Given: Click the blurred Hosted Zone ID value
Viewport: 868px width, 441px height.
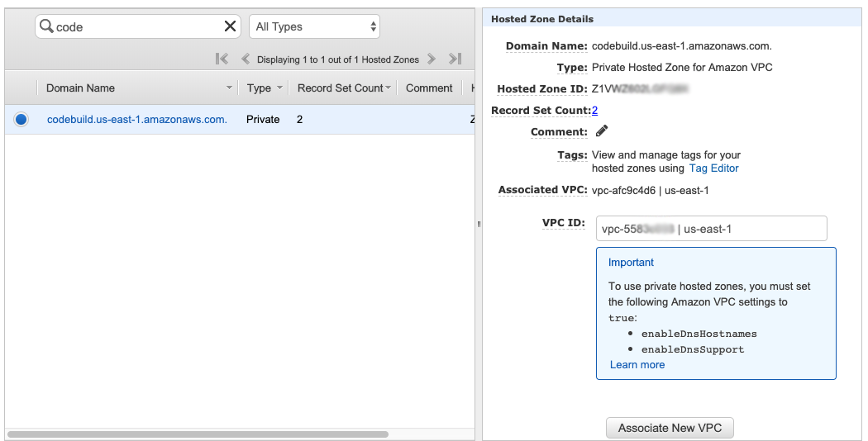Looking at the screenshot, I should click(640, 88).
